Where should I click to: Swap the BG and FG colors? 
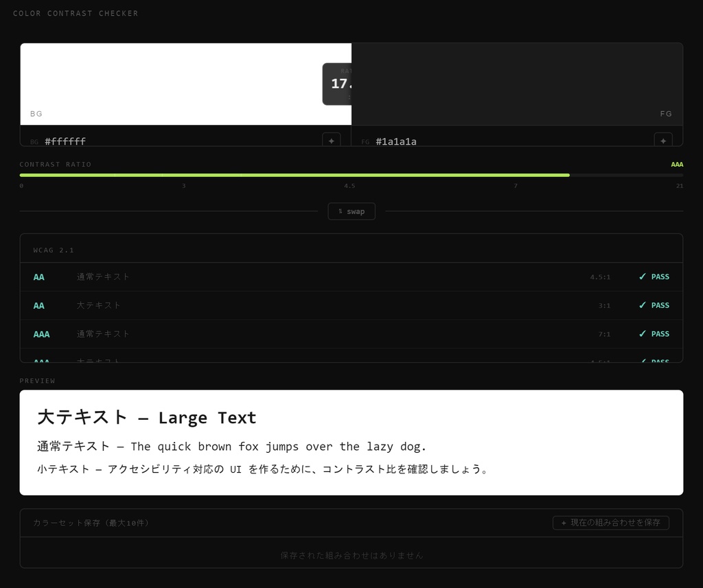[351, 211]
